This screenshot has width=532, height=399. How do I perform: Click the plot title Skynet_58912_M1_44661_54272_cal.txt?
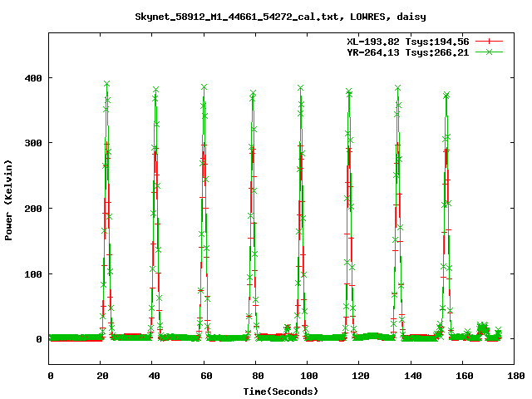[280, 17]
